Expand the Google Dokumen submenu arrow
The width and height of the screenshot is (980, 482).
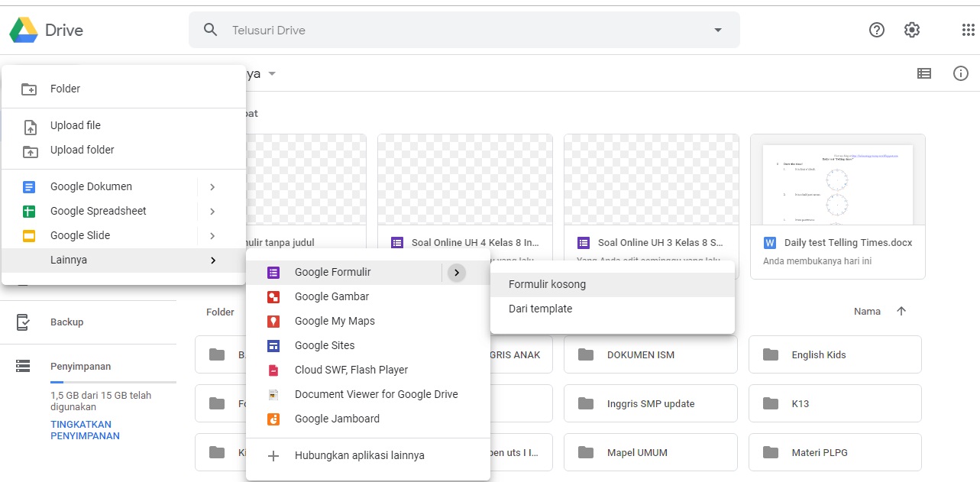coord(212,186)
